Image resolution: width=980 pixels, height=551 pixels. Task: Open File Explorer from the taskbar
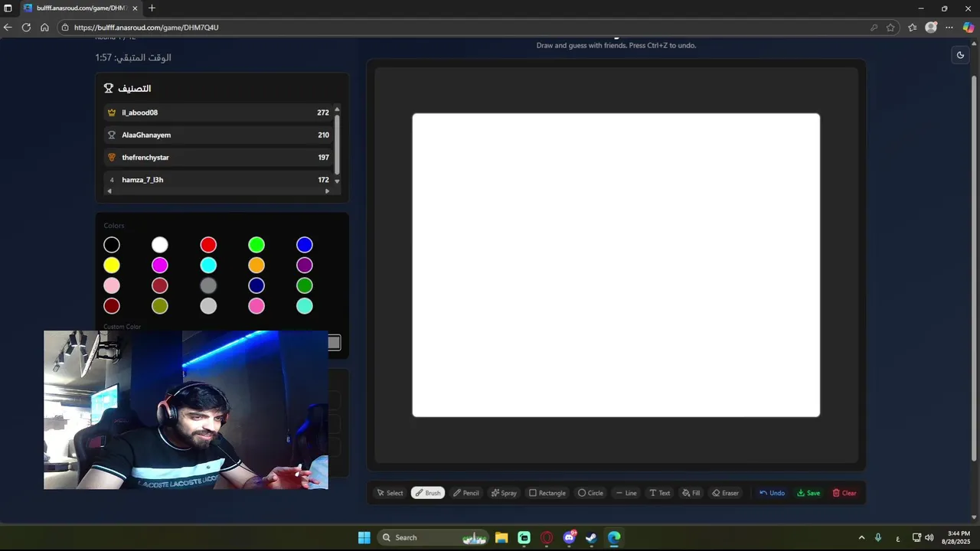(x=501, y=537)
